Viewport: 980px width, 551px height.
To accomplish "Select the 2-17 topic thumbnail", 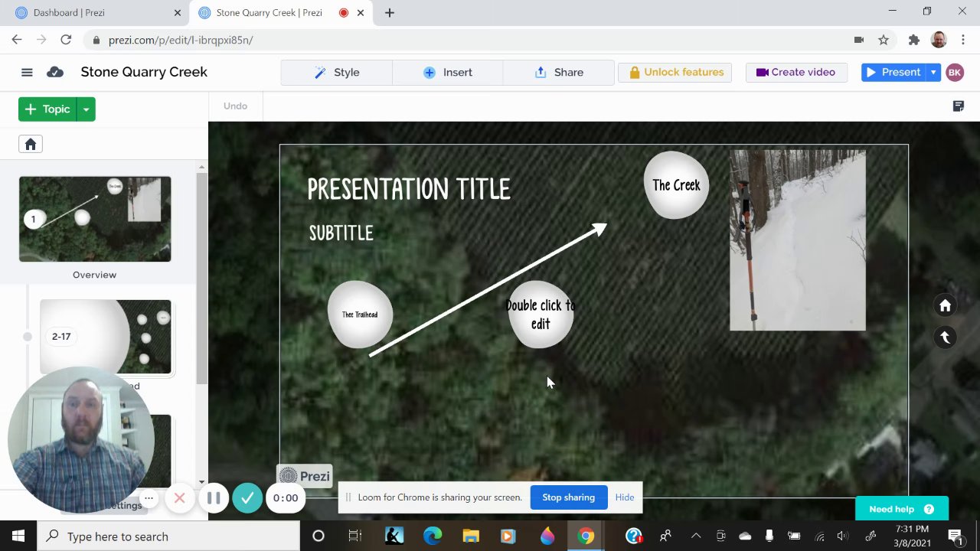I will (x=106, y=337).
